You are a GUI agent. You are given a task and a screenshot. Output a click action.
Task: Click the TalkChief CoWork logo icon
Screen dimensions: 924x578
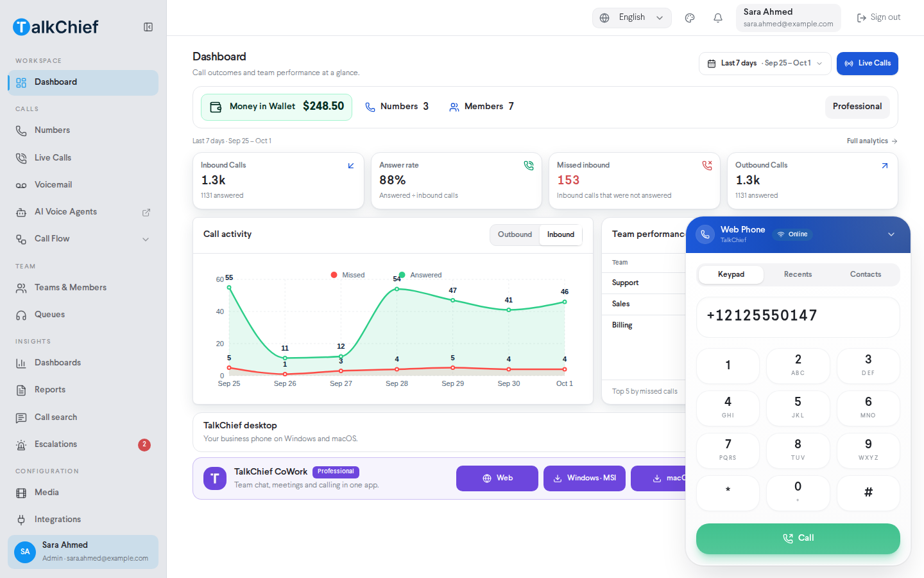(x=215, y=478)
